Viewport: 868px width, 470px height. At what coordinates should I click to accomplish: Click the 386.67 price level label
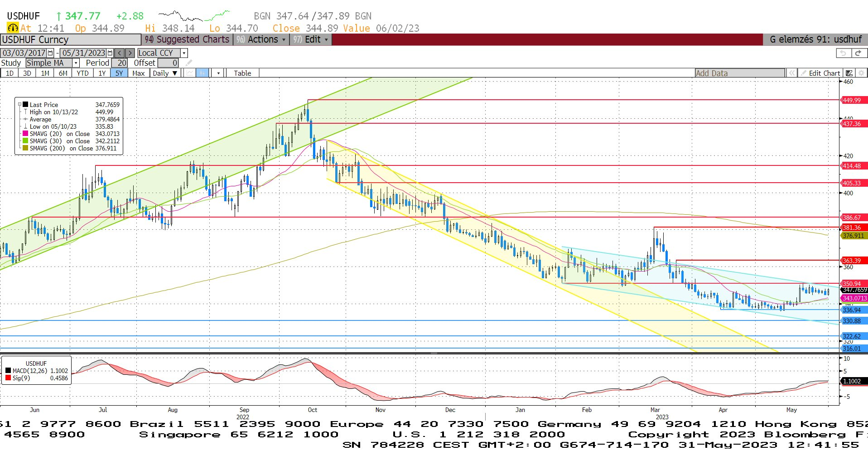tap(854, 218)
